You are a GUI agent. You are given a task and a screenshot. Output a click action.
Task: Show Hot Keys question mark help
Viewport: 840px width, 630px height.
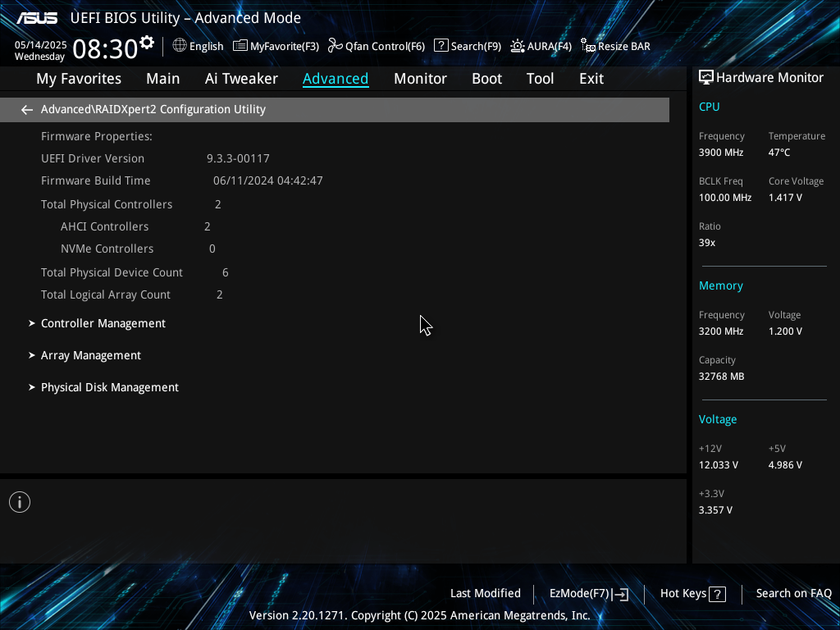[717, 594]
